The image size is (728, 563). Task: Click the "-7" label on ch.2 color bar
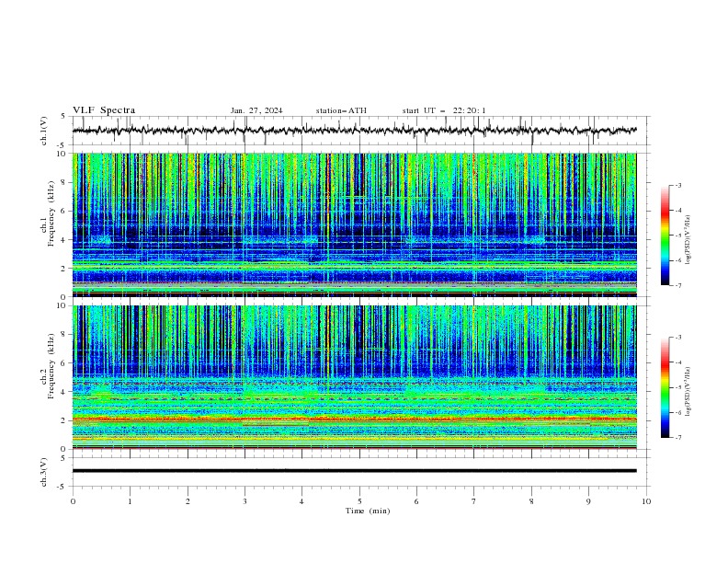[x=678, y=438]
